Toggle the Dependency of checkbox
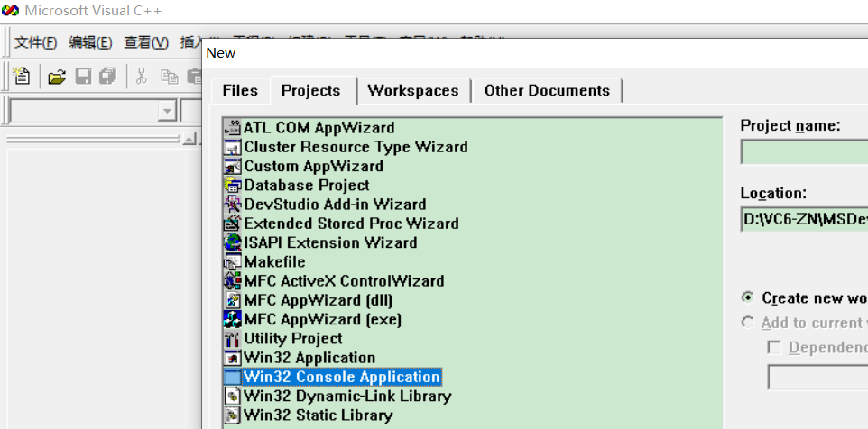Viewport: 868px width, 429px height. point(774,348)
